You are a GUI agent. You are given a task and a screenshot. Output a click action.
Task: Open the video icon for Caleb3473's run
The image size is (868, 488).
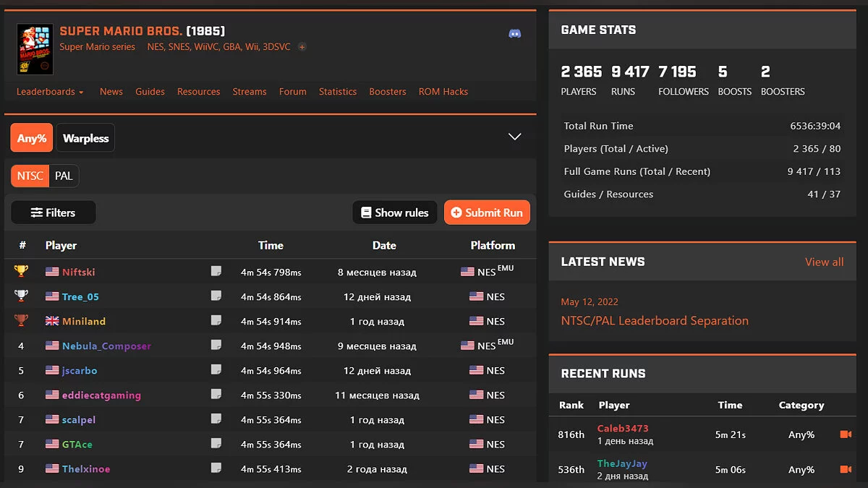(x=845, y=435)
